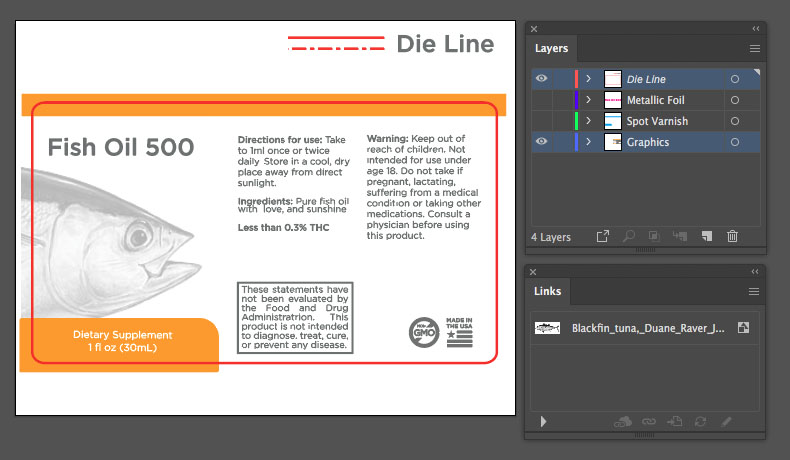The width and height of the screenshot is (790, 460).
Task: Click the Delete Selection trash icon
Action: point(733,236)
